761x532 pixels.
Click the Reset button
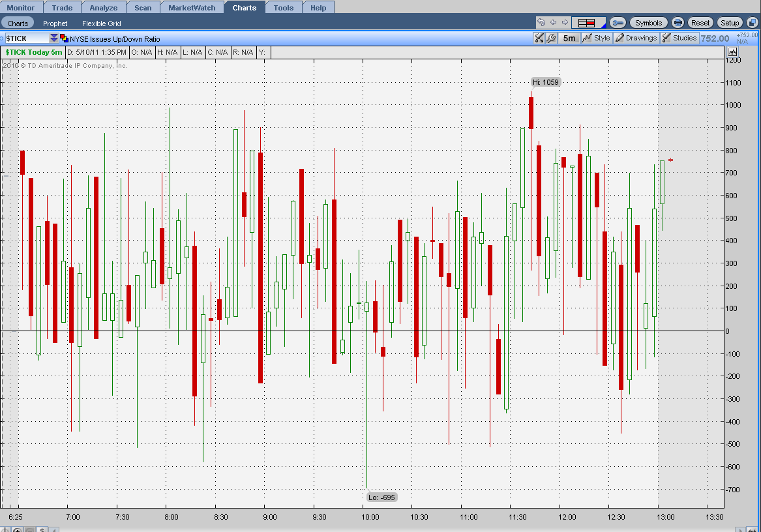[700, 23]
